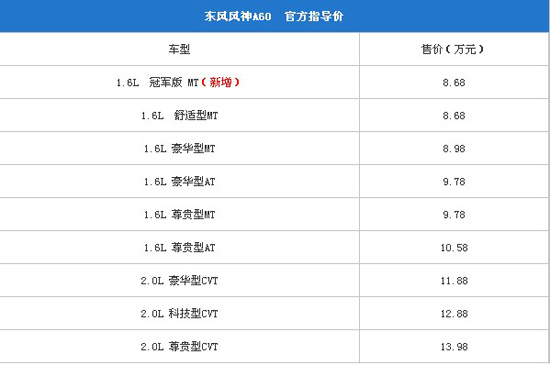Click the 2.0L 科技型CVT model cell

coord(179,313)
